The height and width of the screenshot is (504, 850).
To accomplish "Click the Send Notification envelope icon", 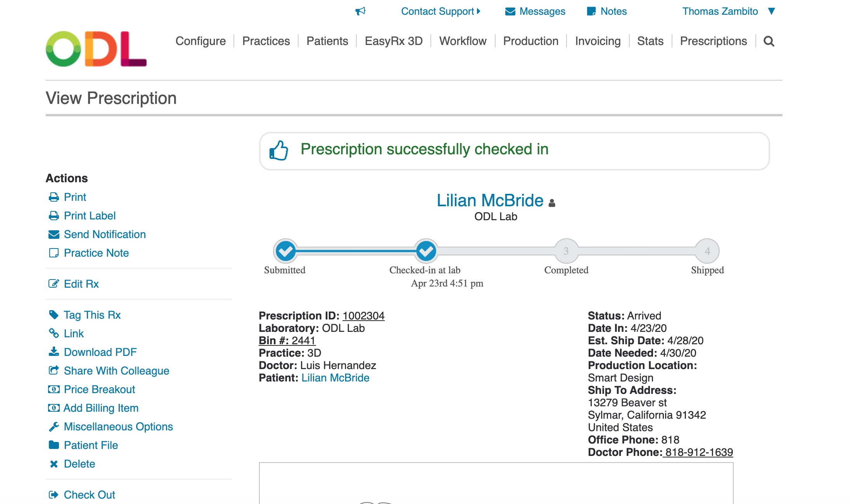I will (x=54, y=235).
